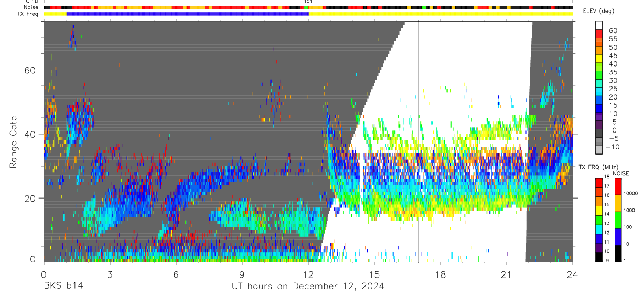644x297 pixels.
Task: Click the 20 label on Range Gate axis
Action: pos(30,198)
